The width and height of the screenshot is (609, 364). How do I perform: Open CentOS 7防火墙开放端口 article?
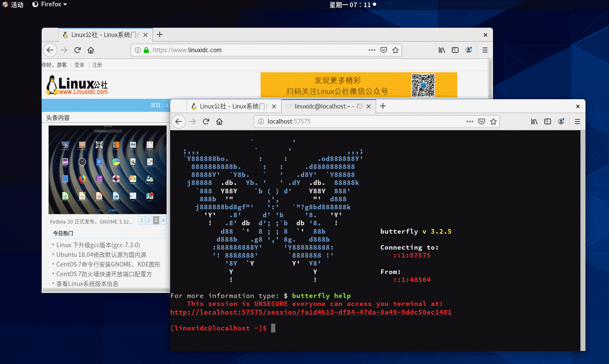104,274
